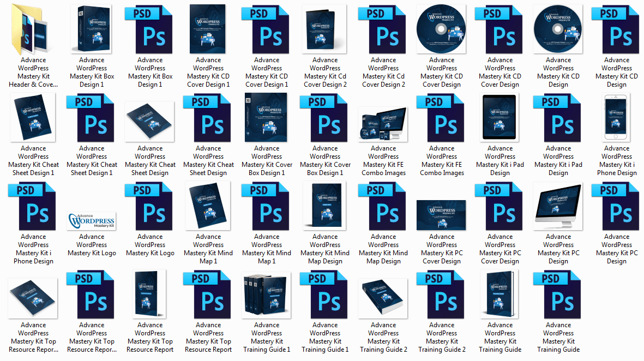Select the Mind Map 1 image thumbnail
Screen dimensions: 644x361
207,206
